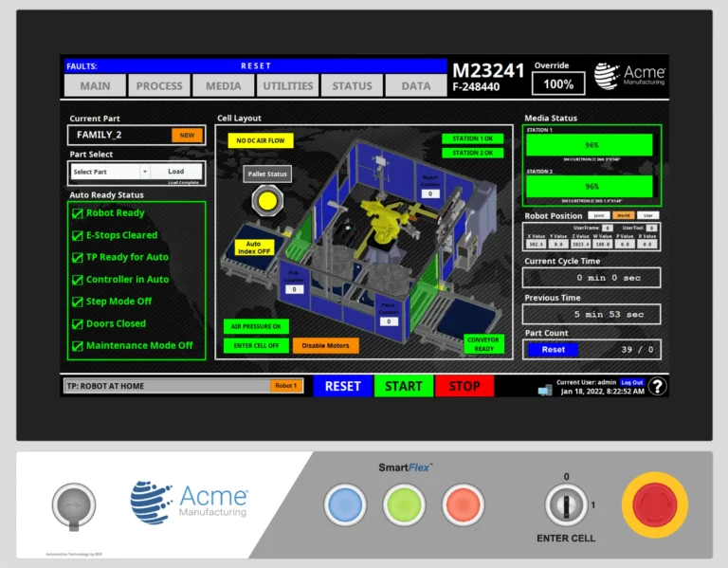Switch to the STATUS tab
Screen dimensions: 728x568
point(352,86)
